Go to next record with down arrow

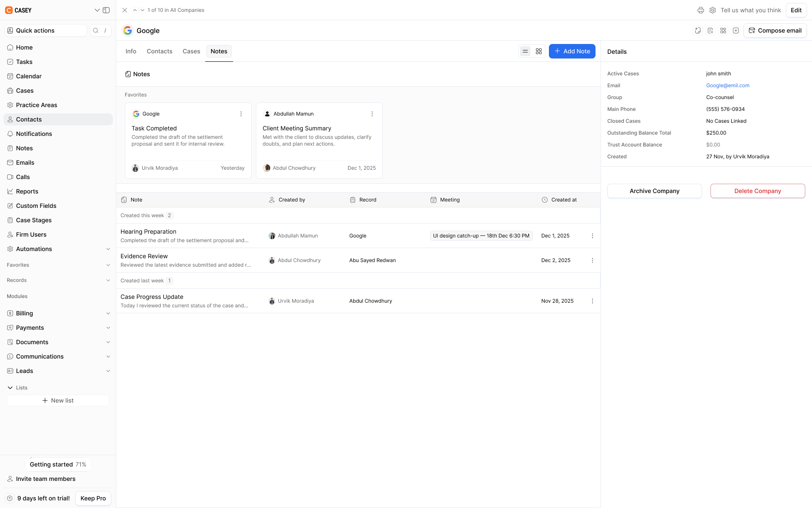coord(143,10)
